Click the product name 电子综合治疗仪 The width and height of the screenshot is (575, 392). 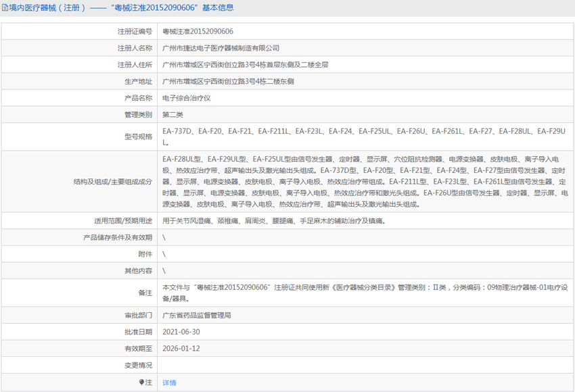tap(186, 98)
